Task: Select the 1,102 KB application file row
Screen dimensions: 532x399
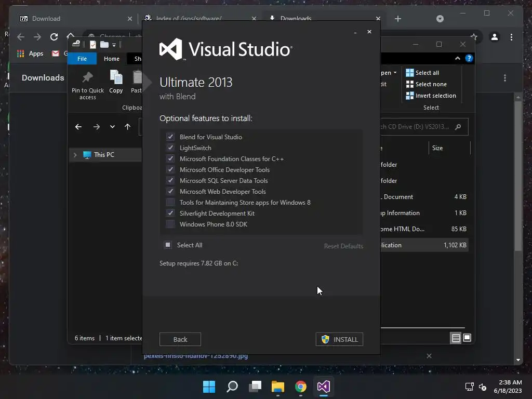Action: point(424,245)
